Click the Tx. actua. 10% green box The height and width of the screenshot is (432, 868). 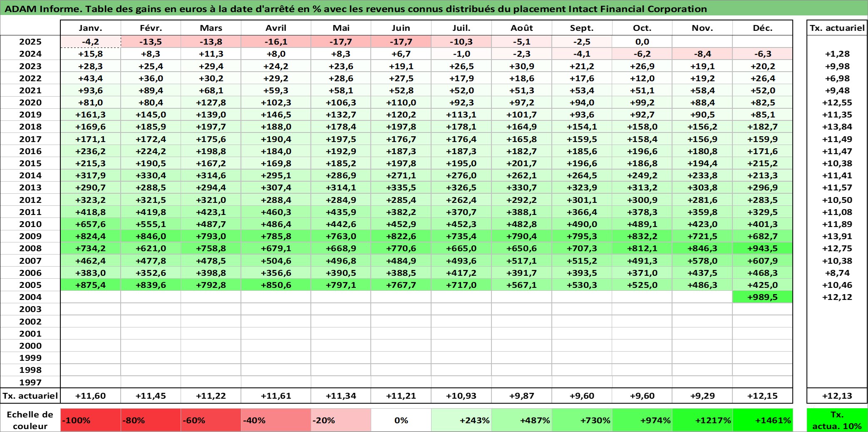pos(837,420)
